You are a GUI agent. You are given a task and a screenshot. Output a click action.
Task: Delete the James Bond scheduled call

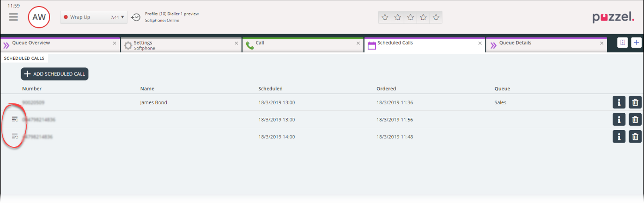point(635,102)
